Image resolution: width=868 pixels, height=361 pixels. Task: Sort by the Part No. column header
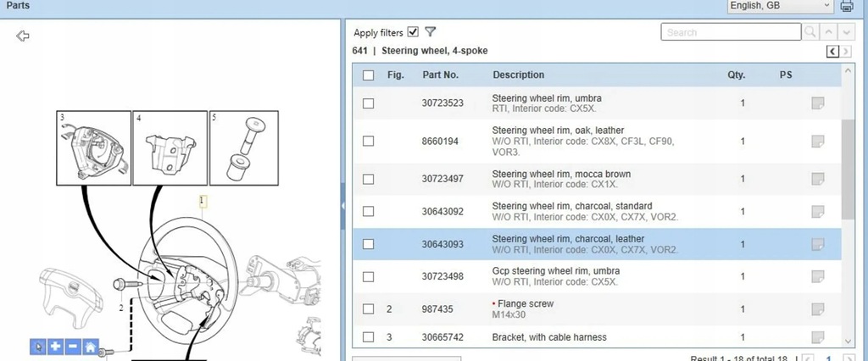(x=440, y=75)
